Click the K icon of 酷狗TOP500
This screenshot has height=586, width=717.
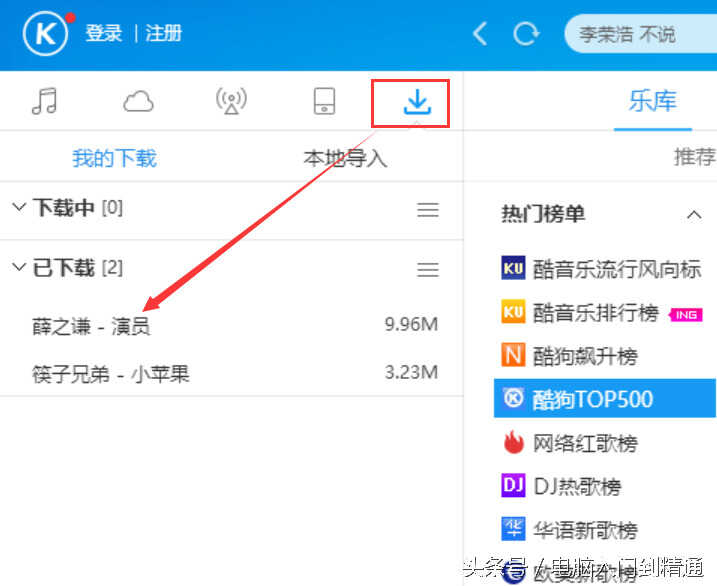[513, 398]
